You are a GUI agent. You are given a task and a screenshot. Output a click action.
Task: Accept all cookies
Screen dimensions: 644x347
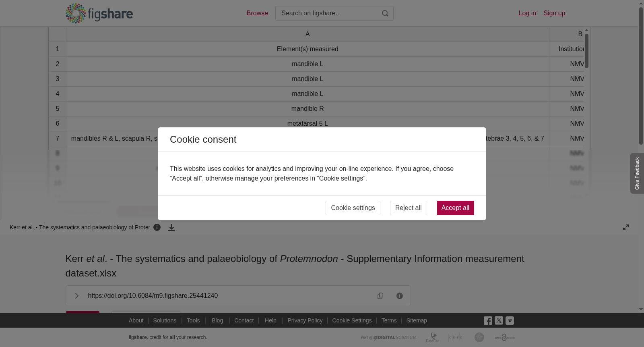coord(455,208)
